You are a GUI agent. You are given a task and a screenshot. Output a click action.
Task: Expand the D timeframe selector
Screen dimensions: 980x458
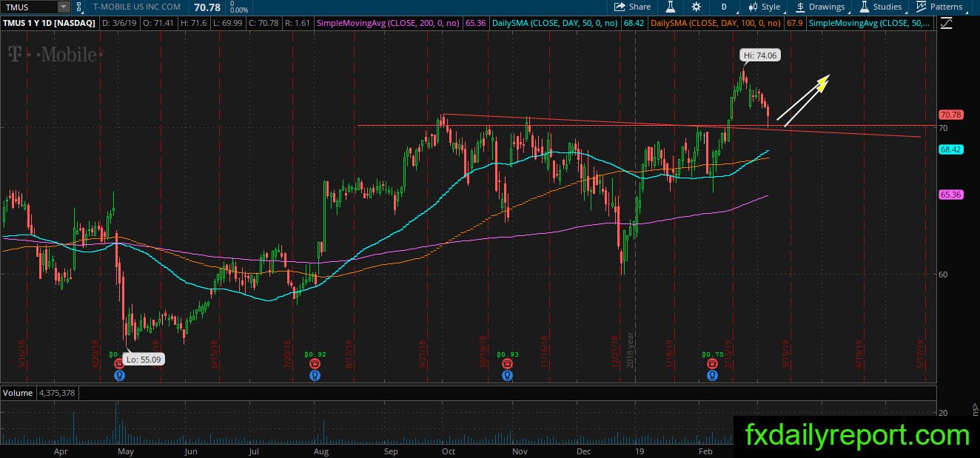coord(723,7)
